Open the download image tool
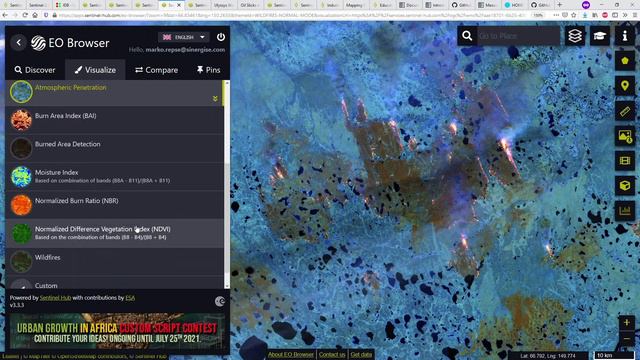Viewport: 640px width, 360px height. tap(624, 136)
